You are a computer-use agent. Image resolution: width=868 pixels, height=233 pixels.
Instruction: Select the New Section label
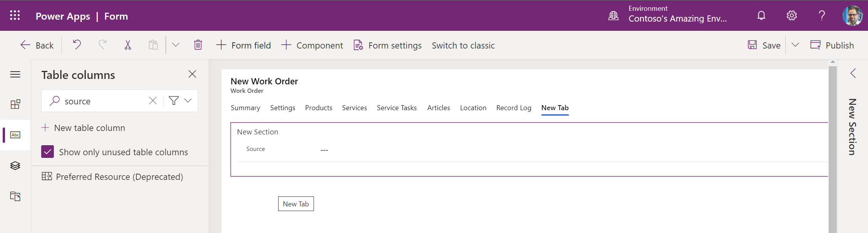[257, 132]
